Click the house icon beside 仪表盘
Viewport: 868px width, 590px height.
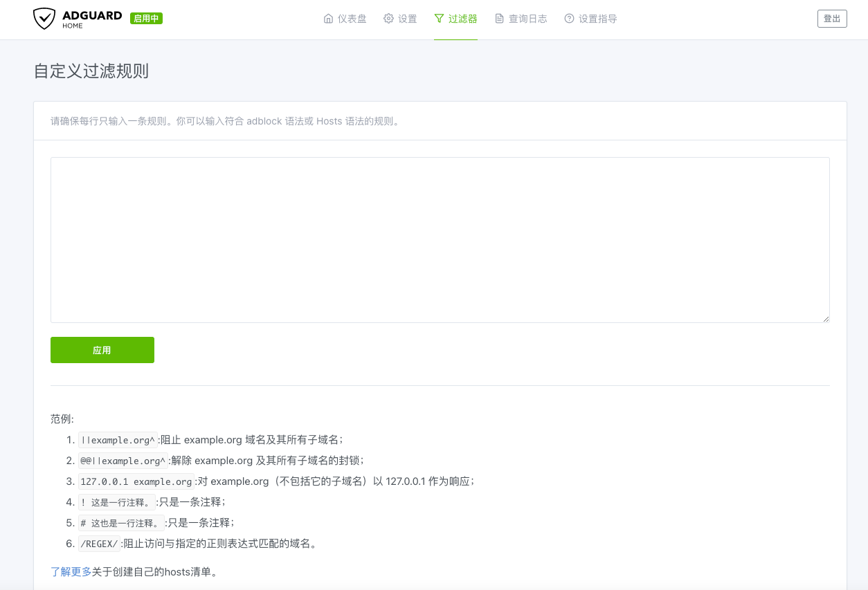[328, 19]
